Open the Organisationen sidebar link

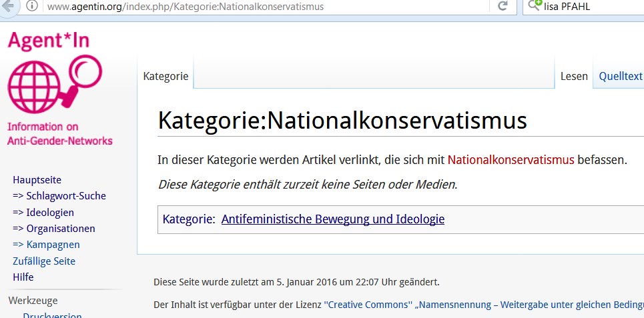click(54, 229)
